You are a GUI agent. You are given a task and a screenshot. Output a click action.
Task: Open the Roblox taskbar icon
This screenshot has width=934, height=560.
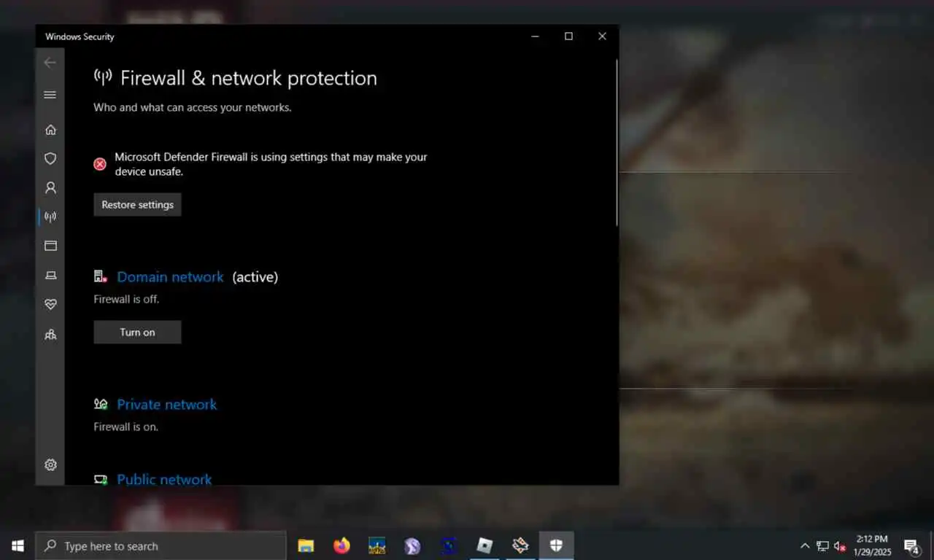485,545
